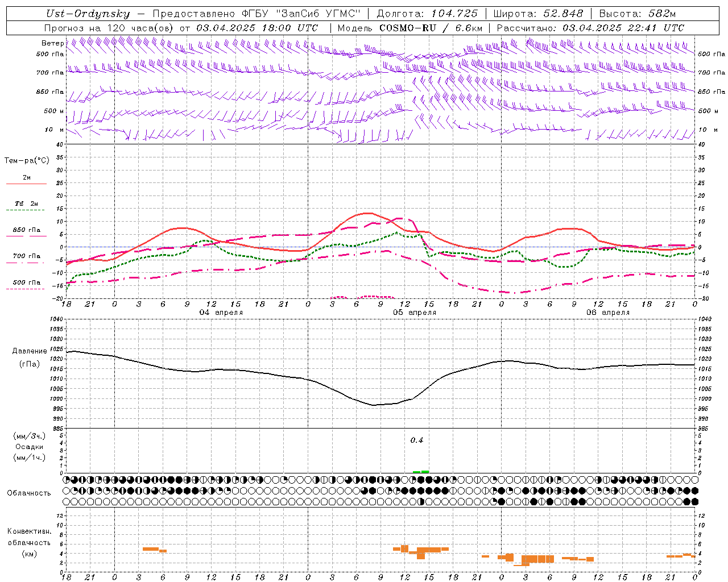Click the 04 апреля date label

click(221, 313)
